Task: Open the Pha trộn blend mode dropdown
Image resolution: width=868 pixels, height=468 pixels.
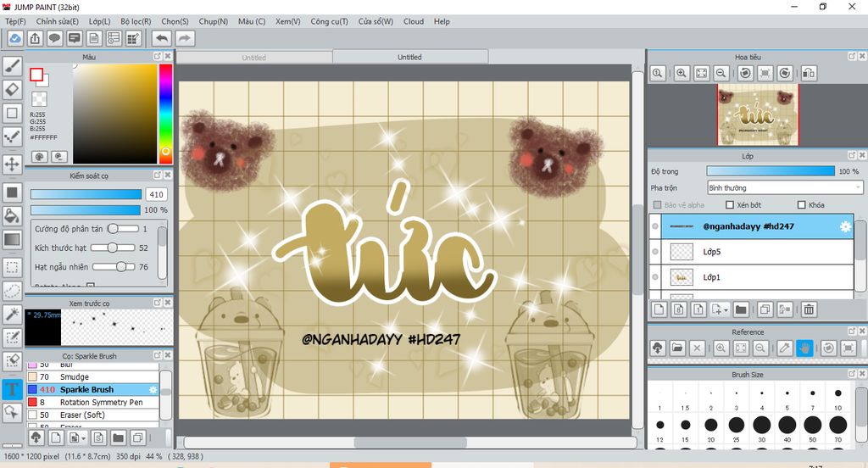Action: coord(785,187)
